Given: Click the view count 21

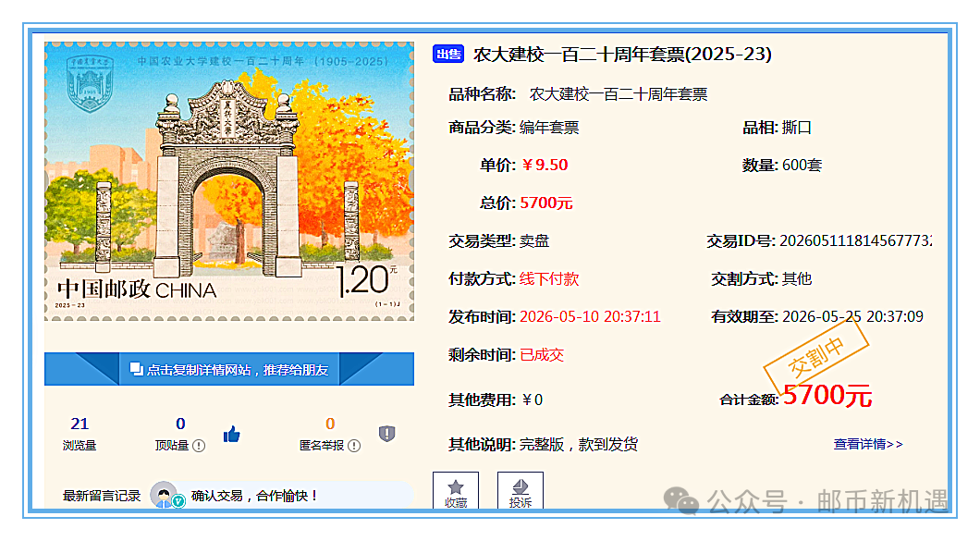Looking at the screenshot, I should point(80,424).
